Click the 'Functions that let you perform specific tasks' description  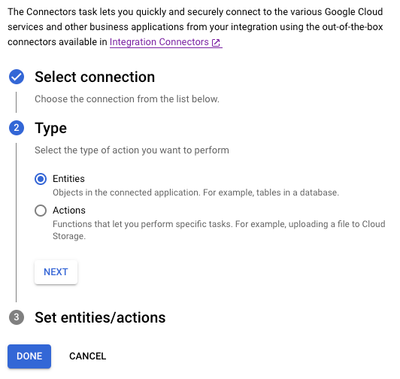219,230
